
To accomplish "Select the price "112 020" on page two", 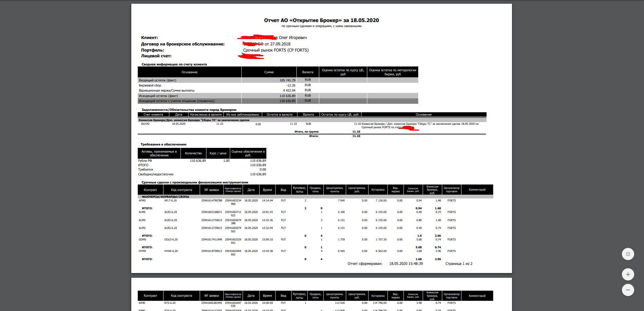I will tap(340, 303).
